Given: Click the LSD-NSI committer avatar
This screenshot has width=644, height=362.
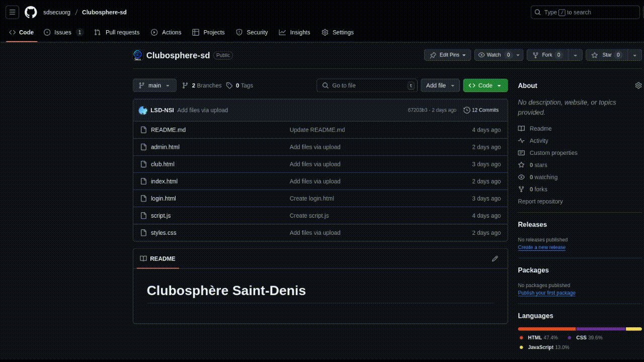Looking at the screenshot, I should 143,110.
